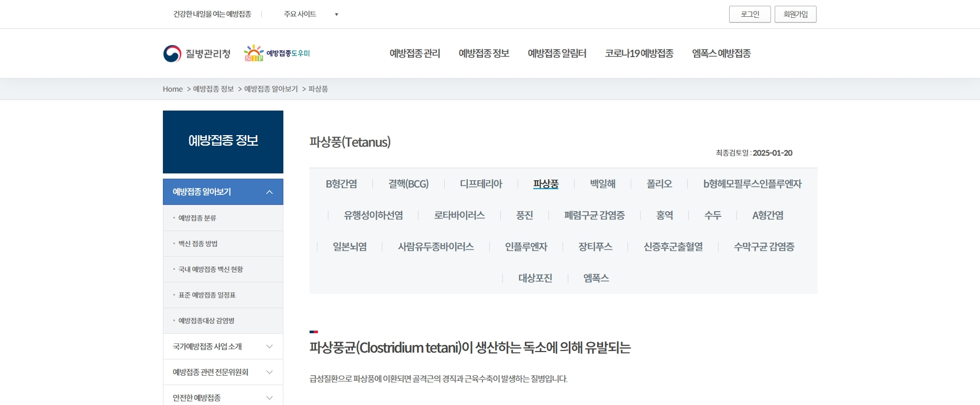This screenshot has height=405, width=980.
Task: Select the 일본뇌염 disease tab
Action: (x=350, y=247)
